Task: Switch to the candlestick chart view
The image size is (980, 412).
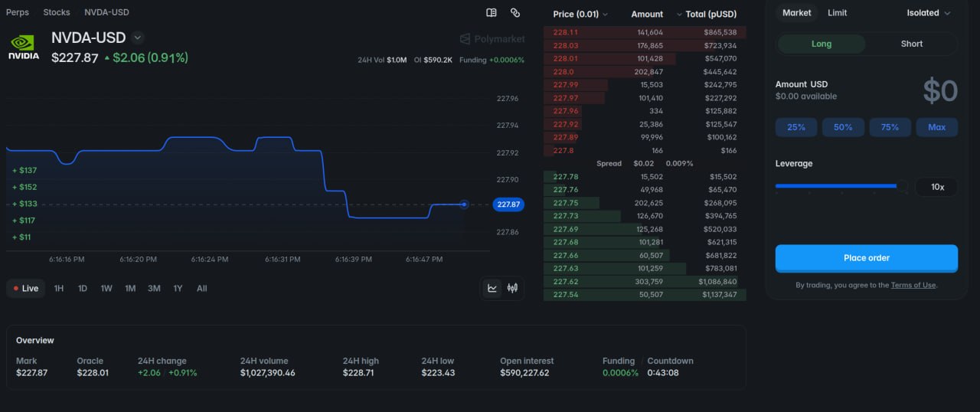Action: point(512,288)
